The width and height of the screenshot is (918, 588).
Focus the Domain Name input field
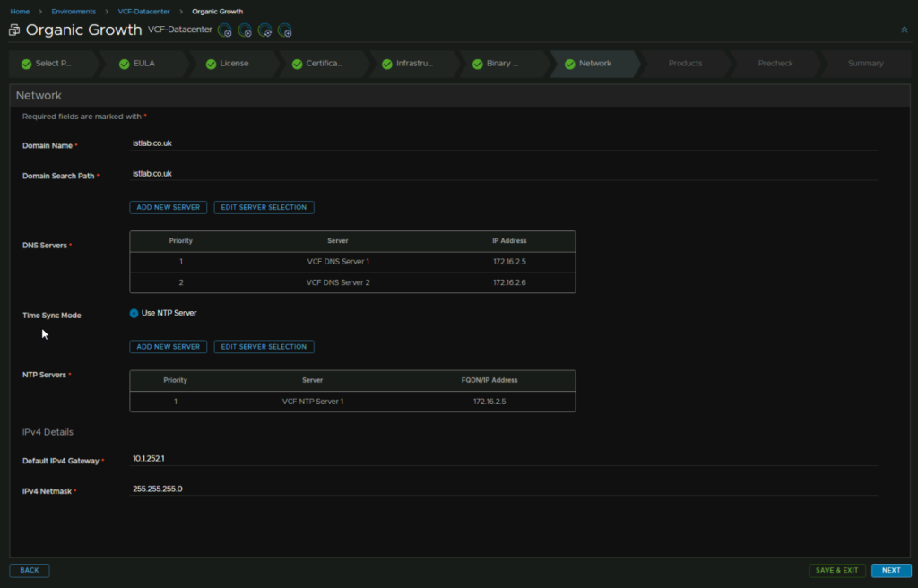click(504, 143)
